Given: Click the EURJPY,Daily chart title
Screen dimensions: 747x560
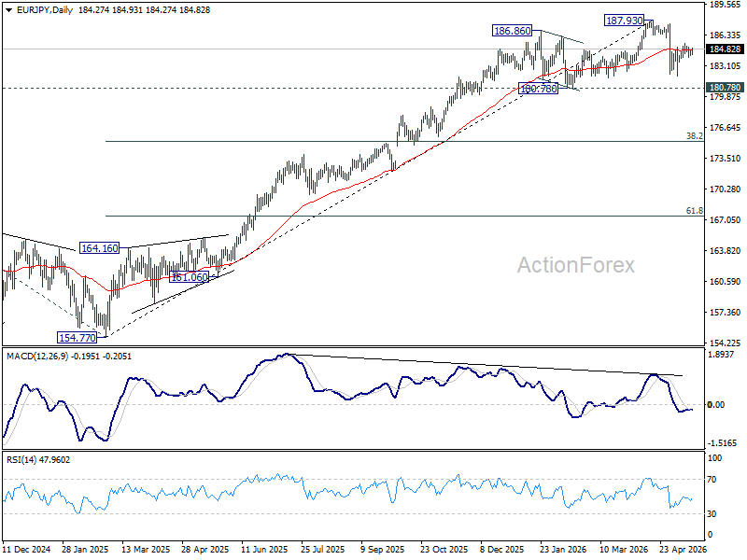Looking at the screenshot, I should tap(45, 10).
